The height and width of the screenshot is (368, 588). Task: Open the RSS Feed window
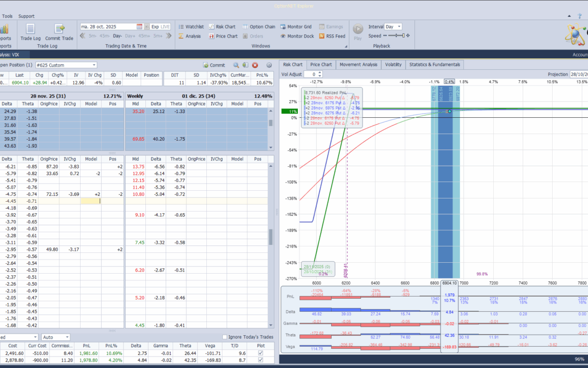pos(332,36)
